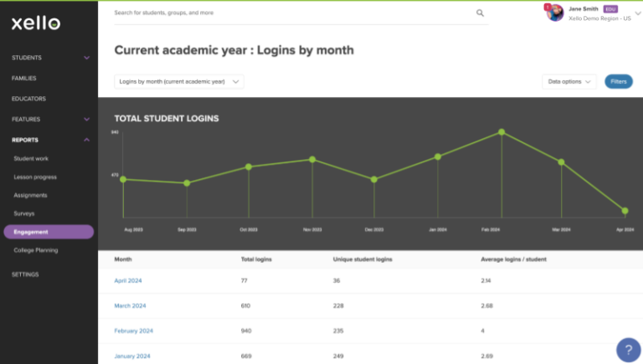Open the Data options dropdown
This screenshot has width=643, height=364.
click(569, 82)
